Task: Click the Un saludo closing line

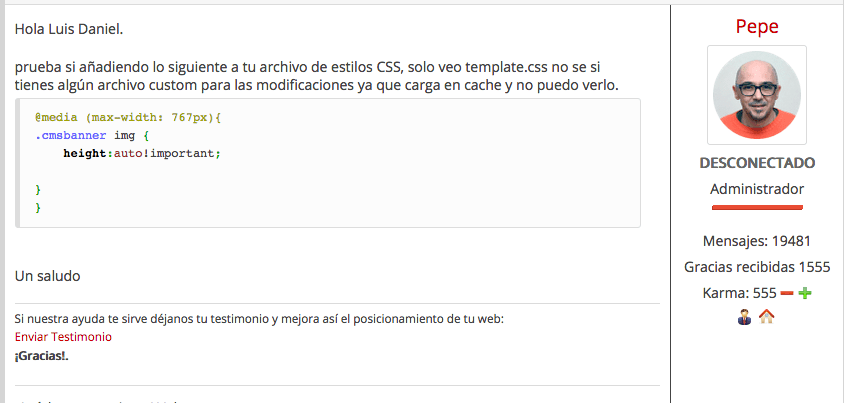Action: [48, 276]
